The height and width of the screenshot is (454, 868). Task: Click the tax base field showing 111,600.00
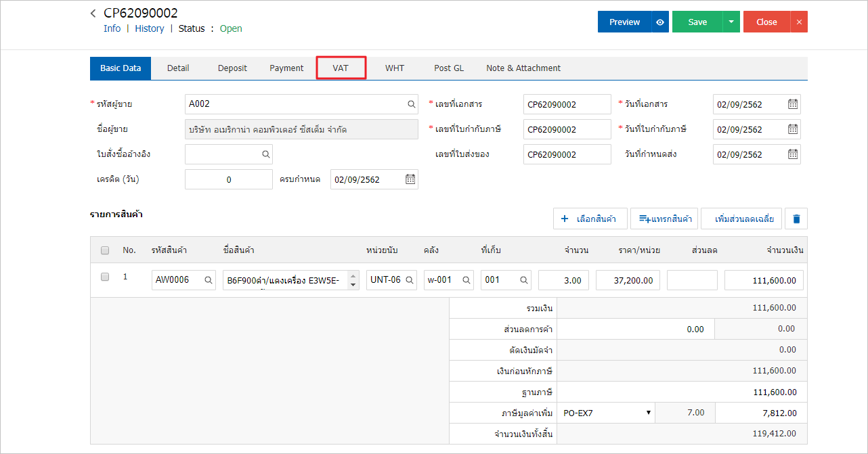coord(682,392)
